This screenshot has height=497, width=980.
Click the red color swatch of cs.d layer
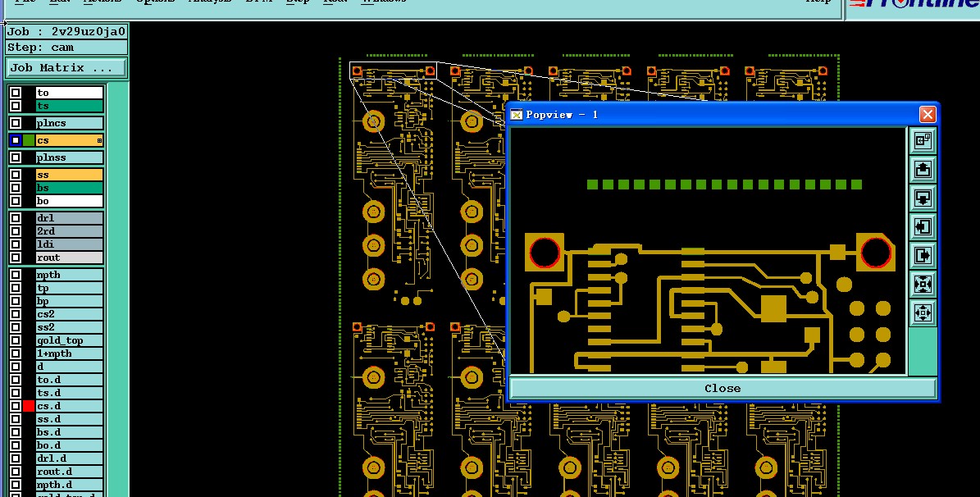(29, 406)
